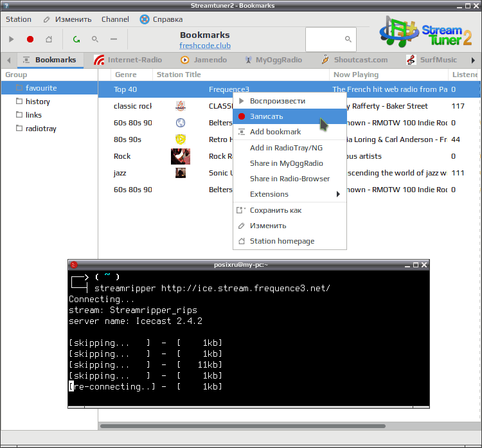The width and height of the screenshot is (482, 448).
Task: Click the stop (dash) icon in the toolbar
Action: 114,39
